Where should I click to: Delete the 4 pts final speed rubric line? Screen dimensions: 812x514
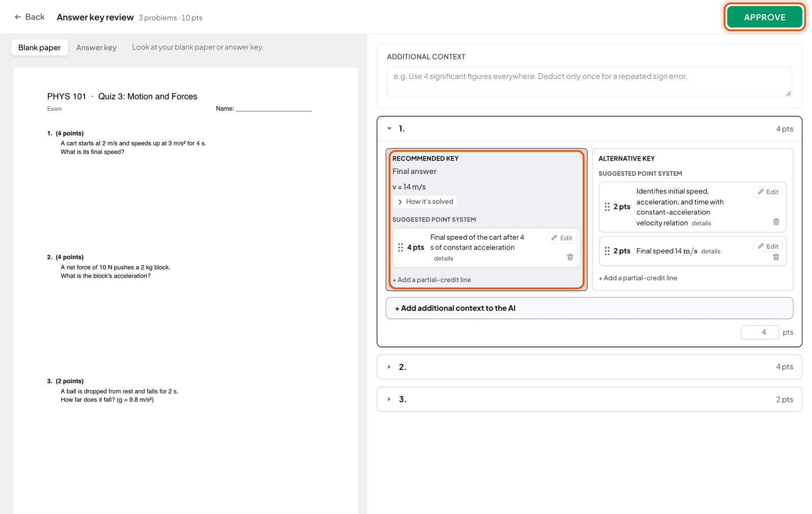coord(570,257)
